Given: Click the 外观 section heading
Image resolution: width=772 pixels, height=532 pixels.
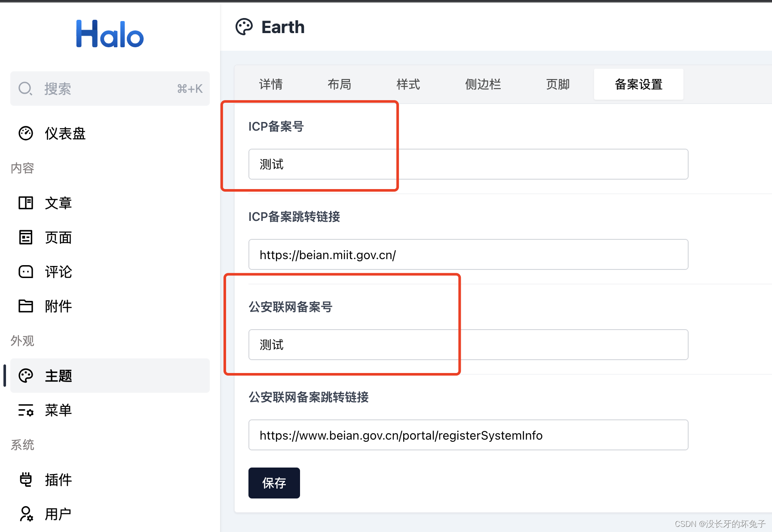Looking at the screenshot, I should (22, 341).
